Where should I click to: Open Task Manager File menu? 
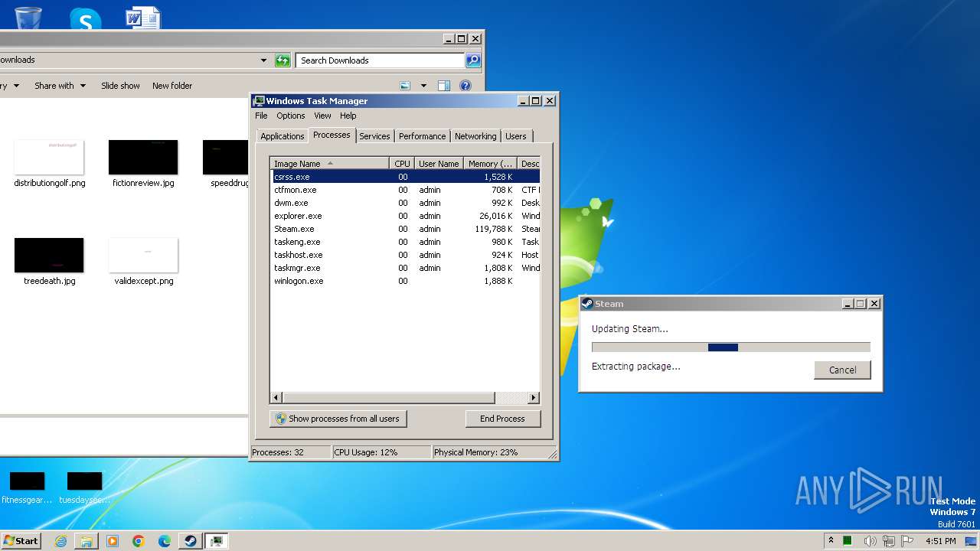pos(261,116)
